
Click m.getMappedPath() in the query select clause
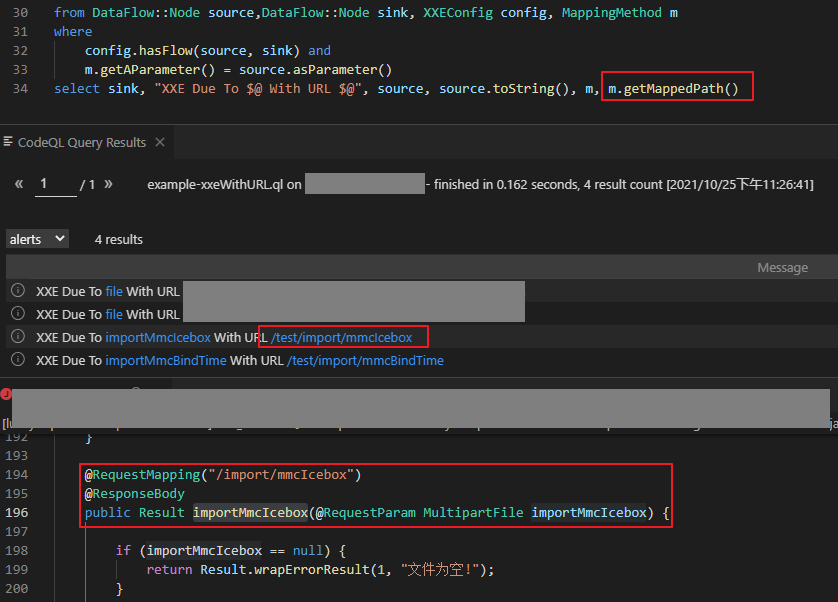tap(673, 89)
